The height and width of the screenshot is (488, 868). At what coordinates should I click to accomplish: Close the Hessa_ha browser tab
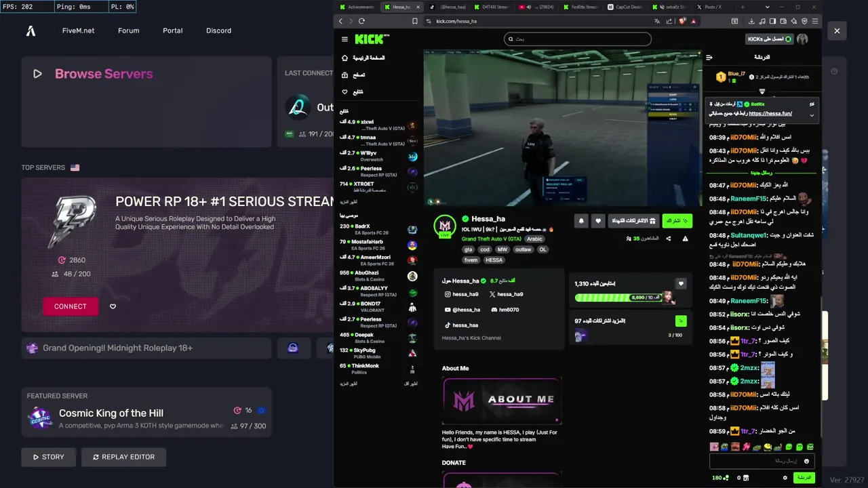[418, 7]
